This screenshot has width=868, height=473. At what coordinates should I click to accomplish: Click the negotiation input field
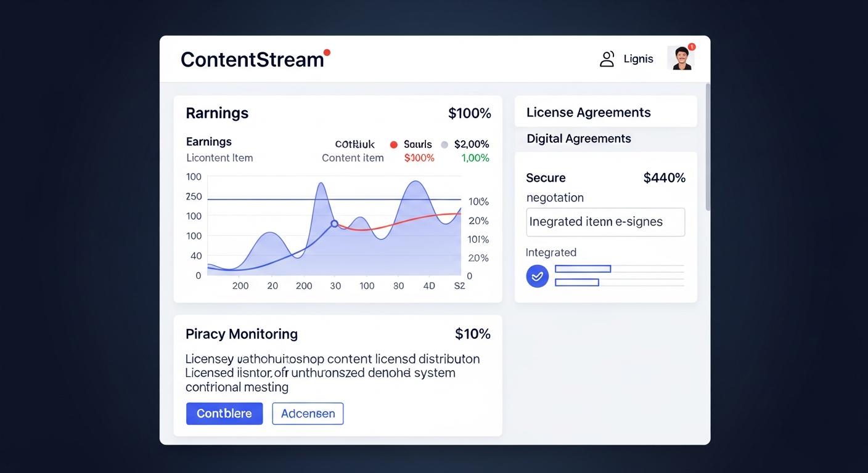coord(605,222)
